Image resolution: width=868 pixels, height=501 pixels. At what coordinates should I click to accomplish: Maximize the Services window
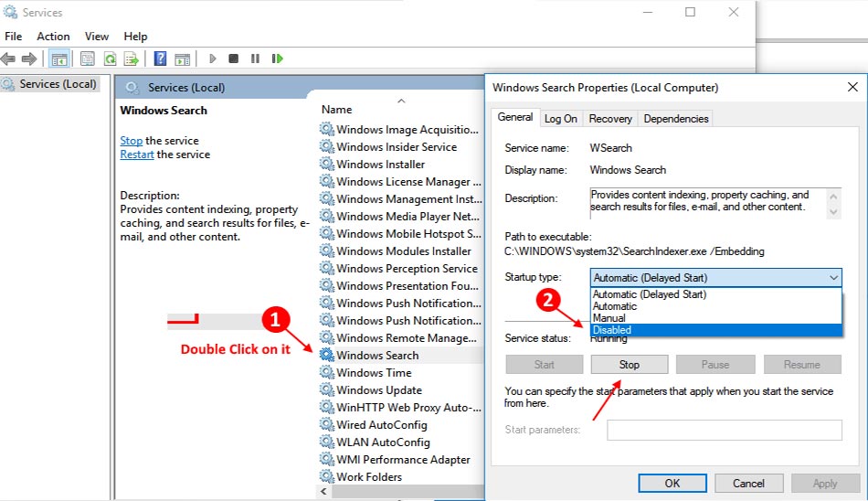click(690, 12)
